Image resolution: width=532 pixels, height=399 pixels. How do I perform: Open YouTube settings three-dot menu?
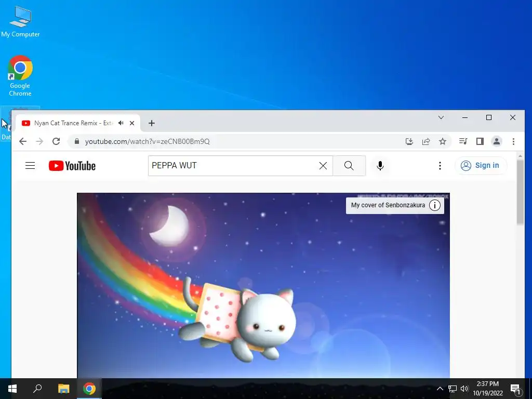440,166
